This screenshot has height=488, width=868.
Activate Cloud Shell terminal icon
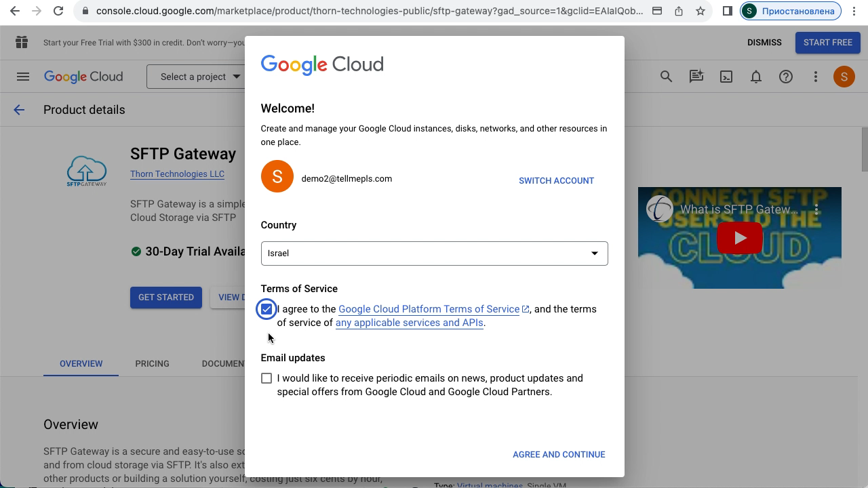[726, 77]
